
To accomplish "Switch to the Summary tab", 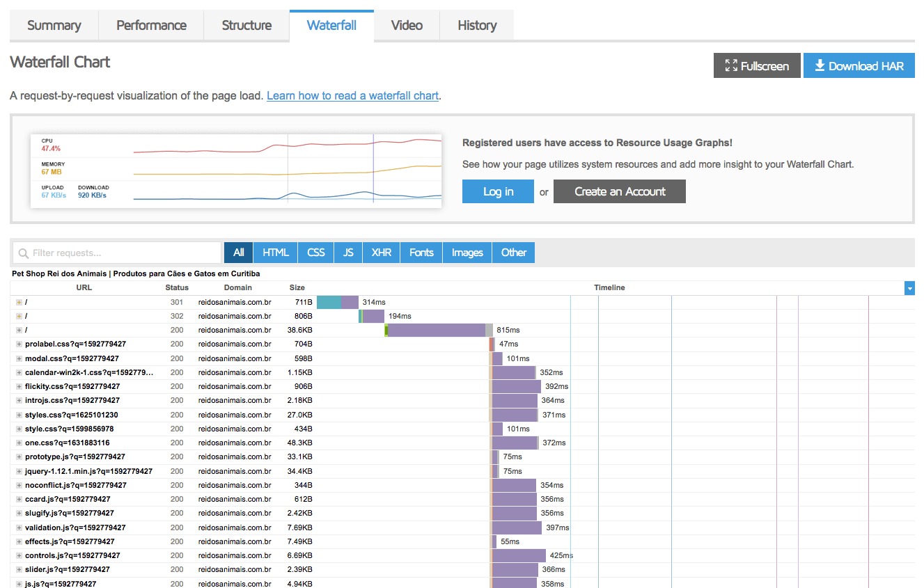I will [54, 26].
